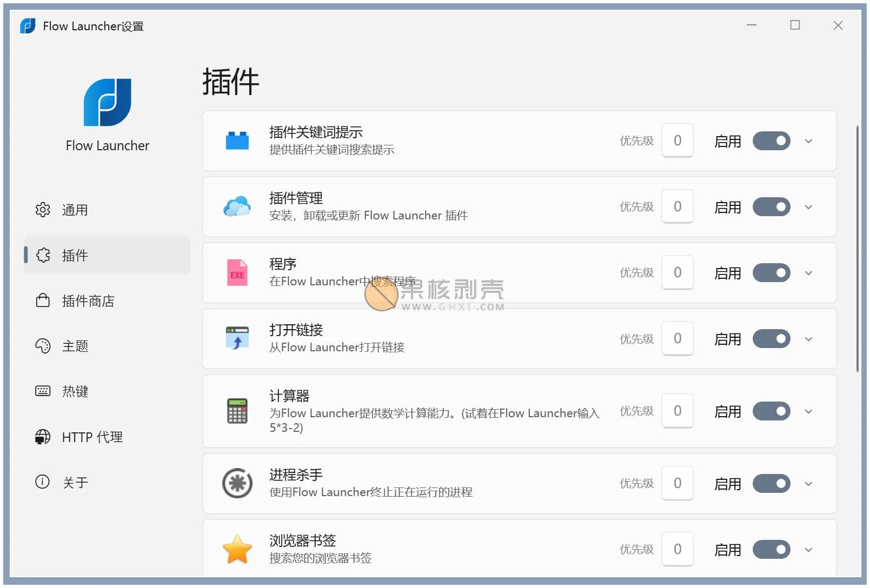The height and width of the screenshot is (588, 870).
Task: Expand the 进程杀手 row chevron
Action: (808, 484)
